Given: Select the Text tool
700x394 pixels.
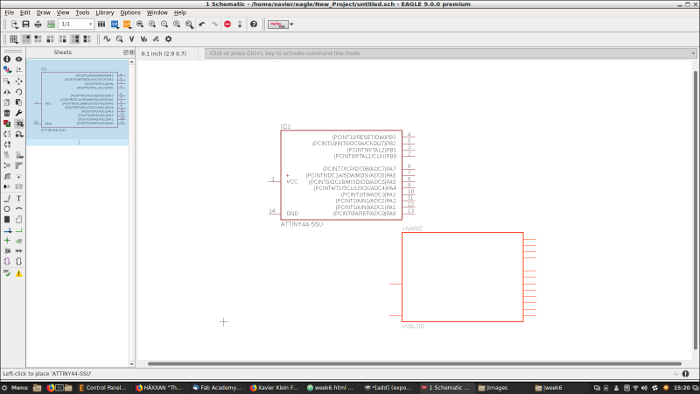Looking at the screenshot, I should pos(19,198).
